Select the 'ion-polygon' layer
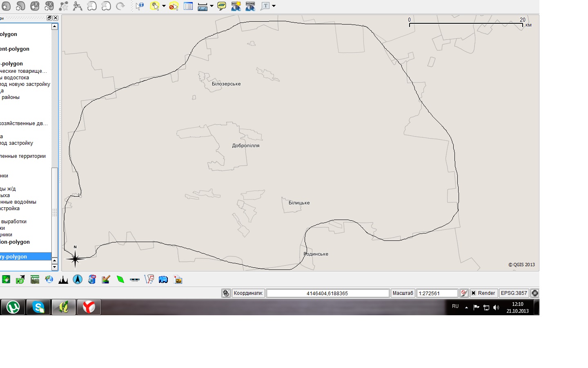The width and height of the screenshot is (588, 368). point(15,242)
